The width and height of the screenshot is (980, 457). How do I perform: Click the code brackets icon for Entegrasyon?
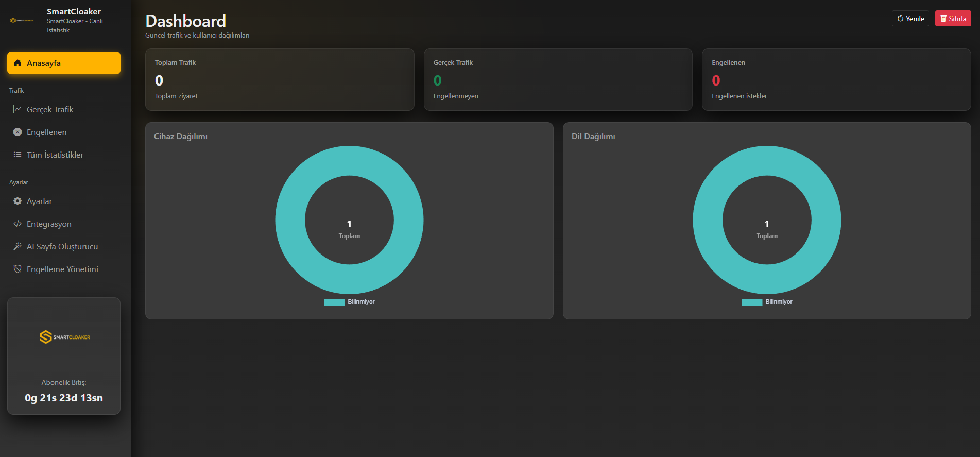(x=18, y=224)
